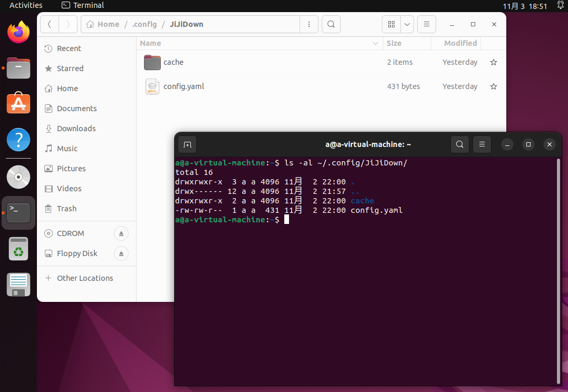Open a new terminal tab

coord(187,144)
